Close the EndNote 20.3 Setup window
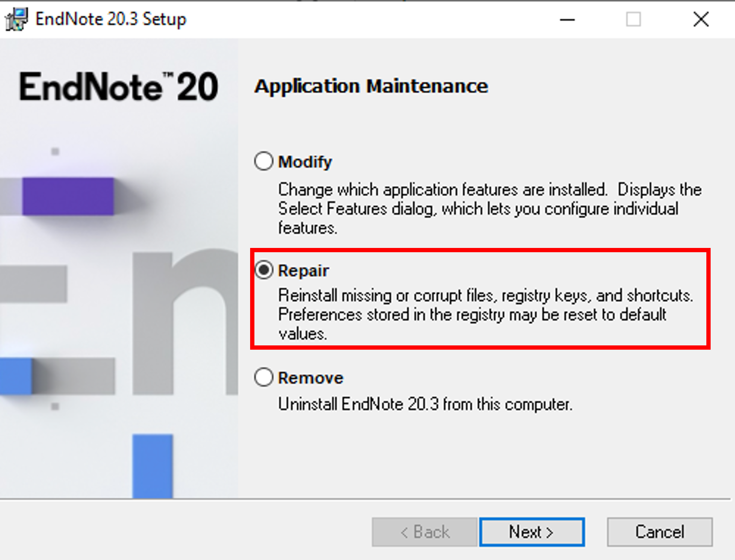 pos(701,20)
